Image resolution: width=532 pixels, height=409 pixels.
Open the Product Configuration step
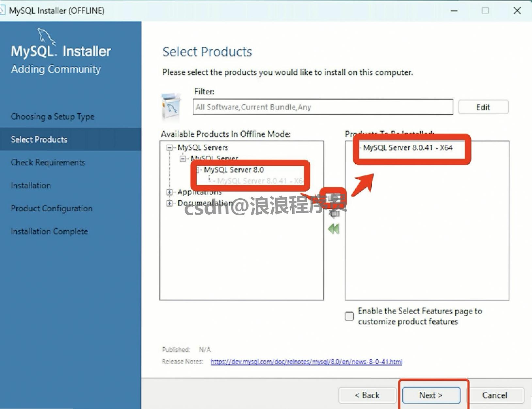pos(52,208)
